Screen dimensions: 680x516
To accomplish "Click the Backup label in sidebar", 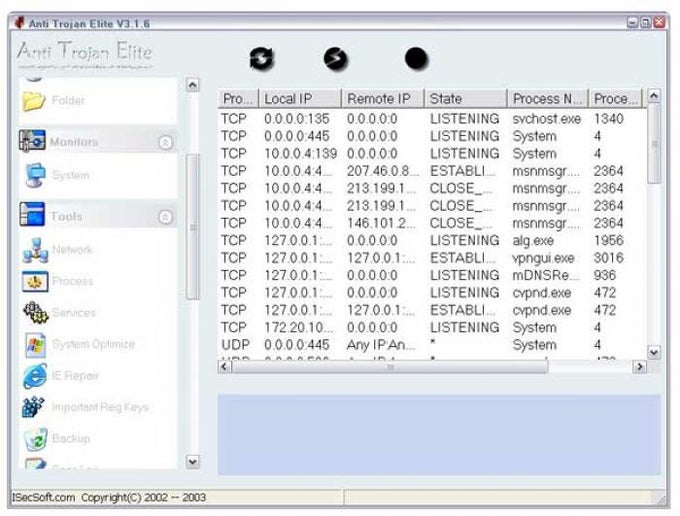I will 71,438.
